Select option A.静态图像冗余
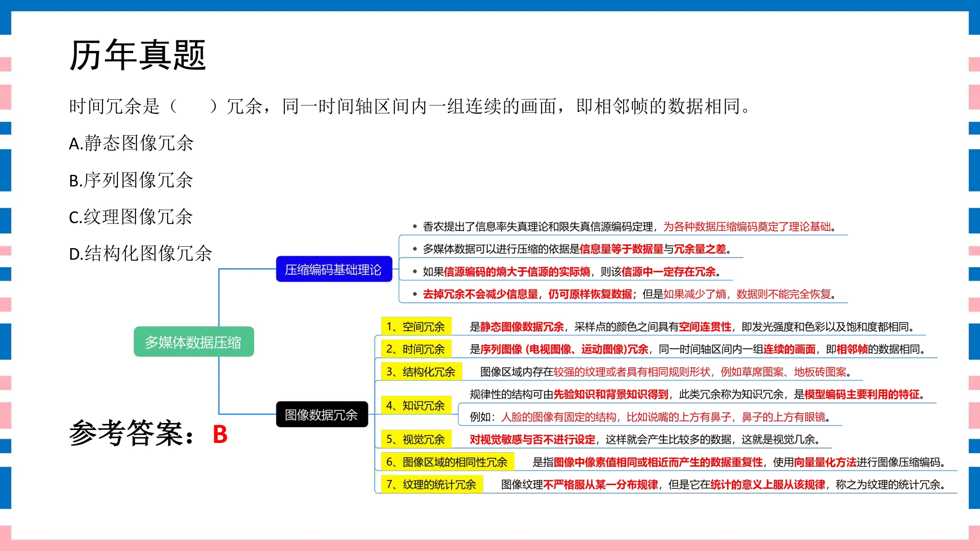Image resolution: width=980 pixels, height=551 pixels. pyautogui.click(x=131, y=143)
